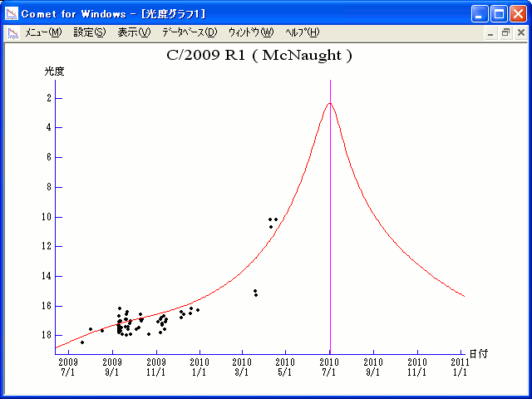Open the データベース(D) database menu
This screenshot has height=399, width=532.
[190, 32]
